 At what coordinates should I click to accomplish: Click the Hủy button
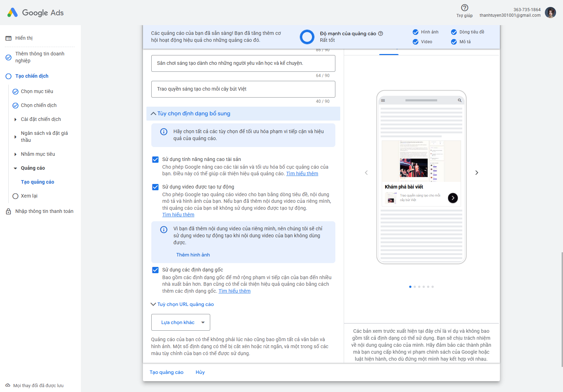click(200, 372)
